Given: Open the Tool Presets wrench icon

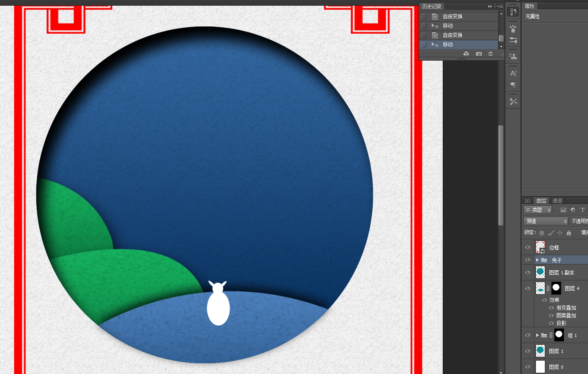Looking at the screenshot, I should pos(513,101).
